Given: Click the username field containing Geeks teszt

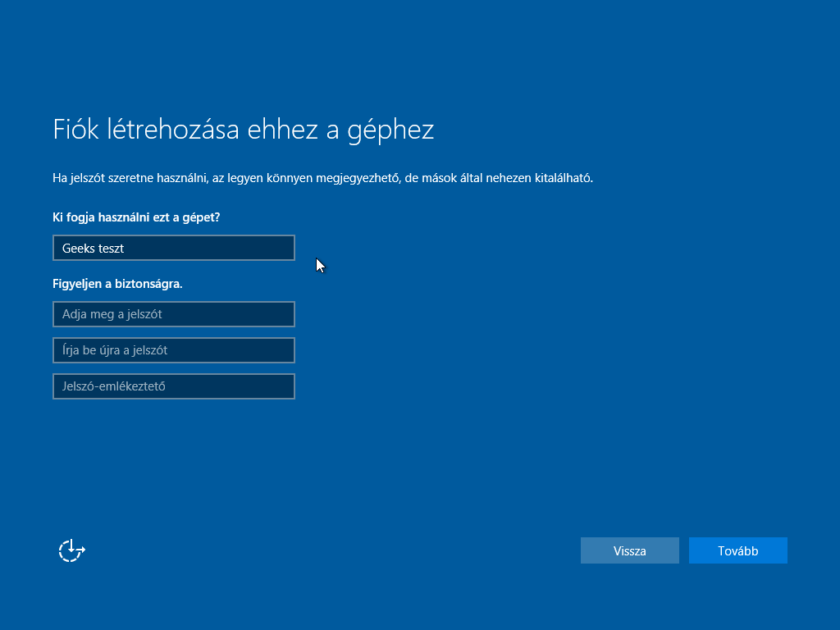Looking at the screenshot, I should coord(173,248).
